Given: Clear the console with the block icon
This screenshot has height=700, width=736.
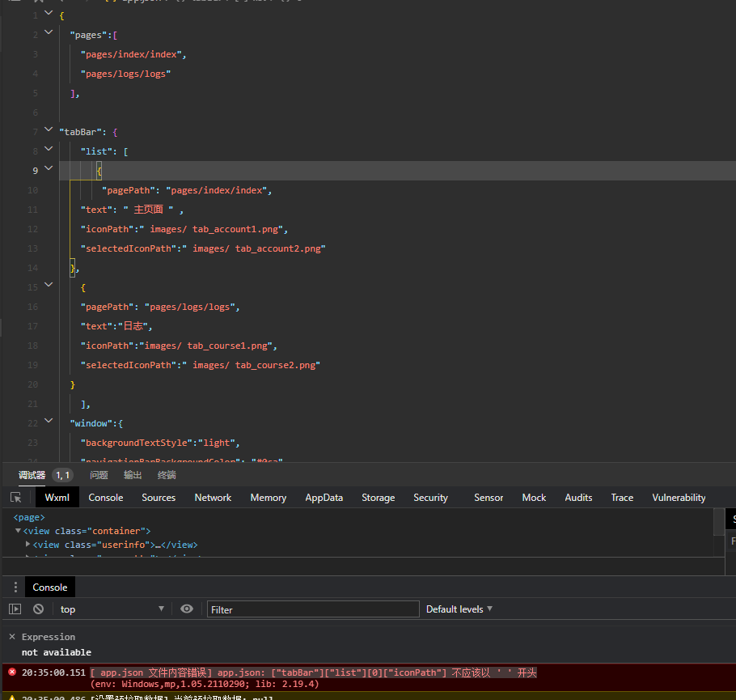Looking at the screenshot, I should tap(39, 609).
